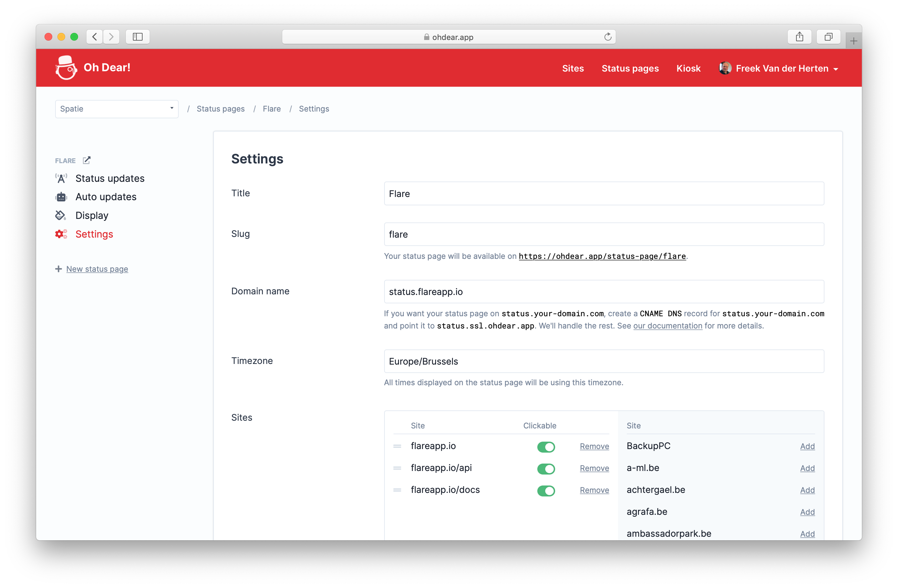Open Kiosk in top navigation

coord(688,68)
